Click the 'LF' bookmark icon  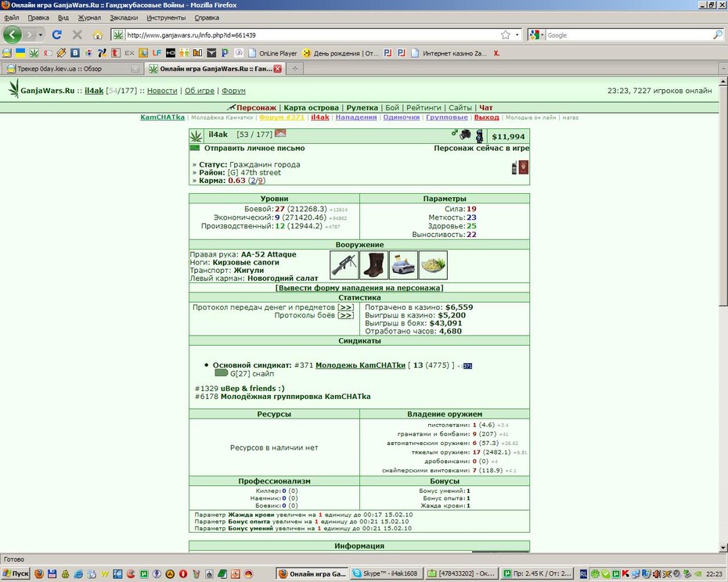[157, 53]
